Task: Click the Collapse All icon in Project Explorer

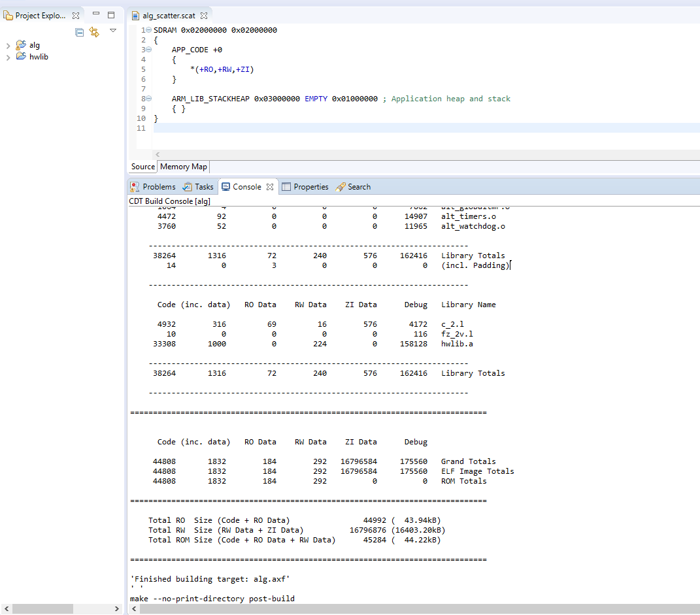Action: 80,32
